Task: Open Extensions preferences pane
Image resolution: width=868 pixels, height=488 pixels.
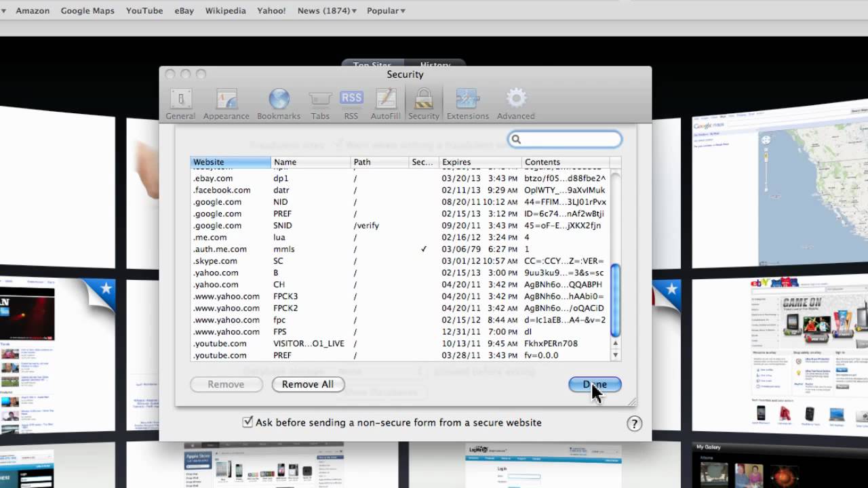Action: click(468, 104)
